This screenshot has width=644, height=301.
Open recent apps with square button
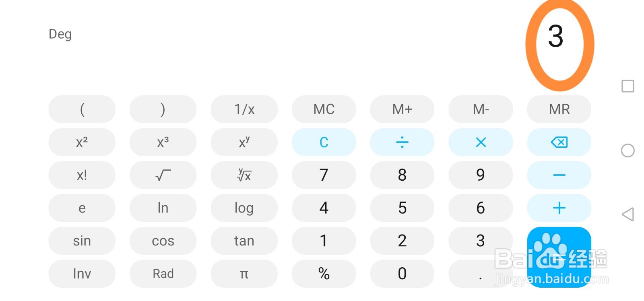(x=628, y=86)
